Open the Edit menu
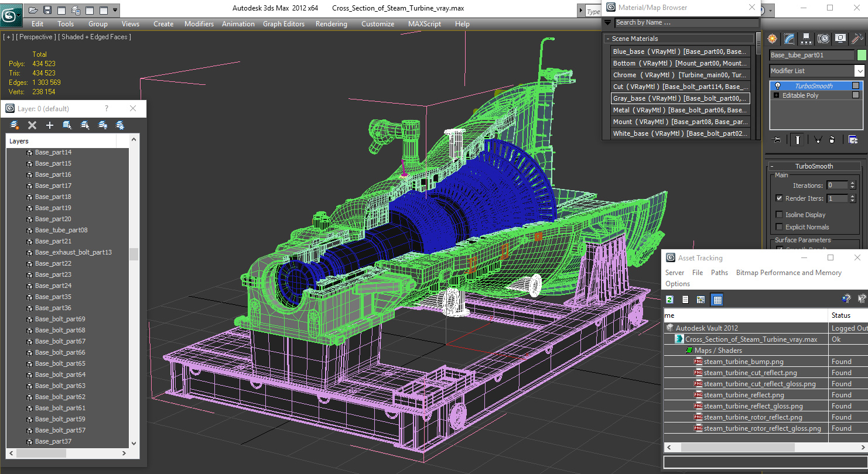Screen dimensions: 868x474 click(x=37, y=24)
